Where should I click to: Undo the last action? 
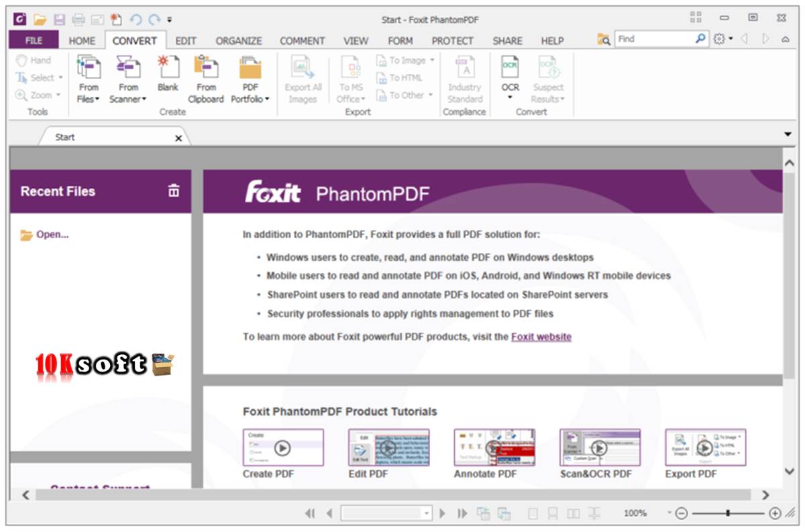136,19
